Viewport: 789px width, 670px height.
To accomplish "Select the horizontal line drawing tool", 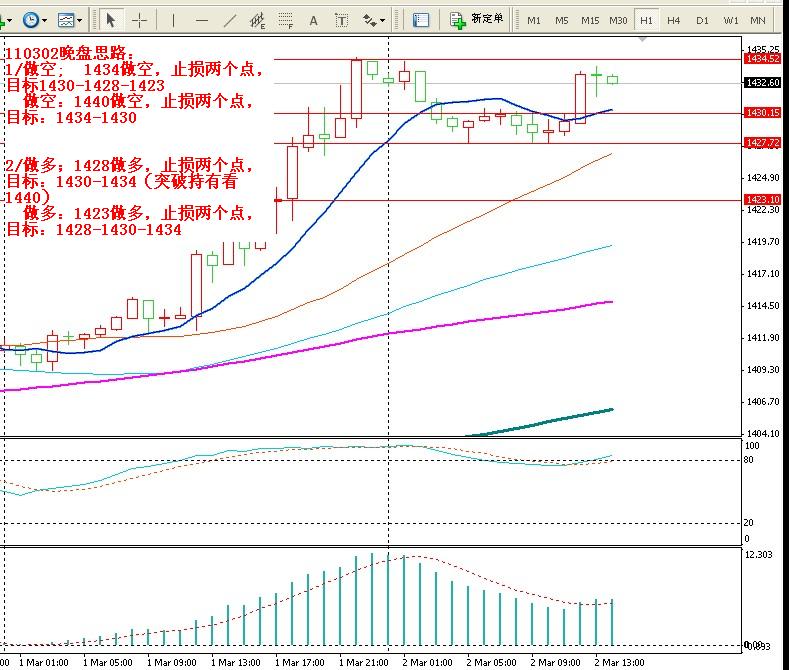I will pyautogui.click(x=202, y=19).
